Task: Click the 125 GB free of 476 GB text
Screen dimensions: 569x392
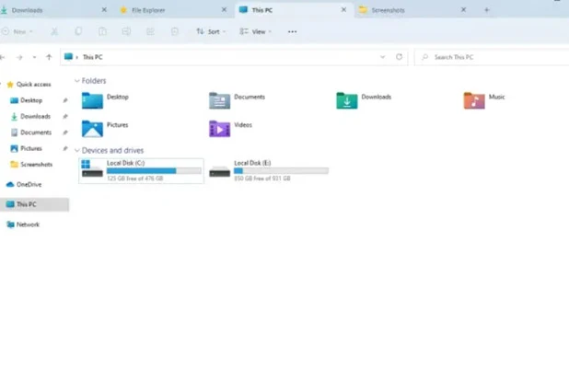Action: click(135, 179)
